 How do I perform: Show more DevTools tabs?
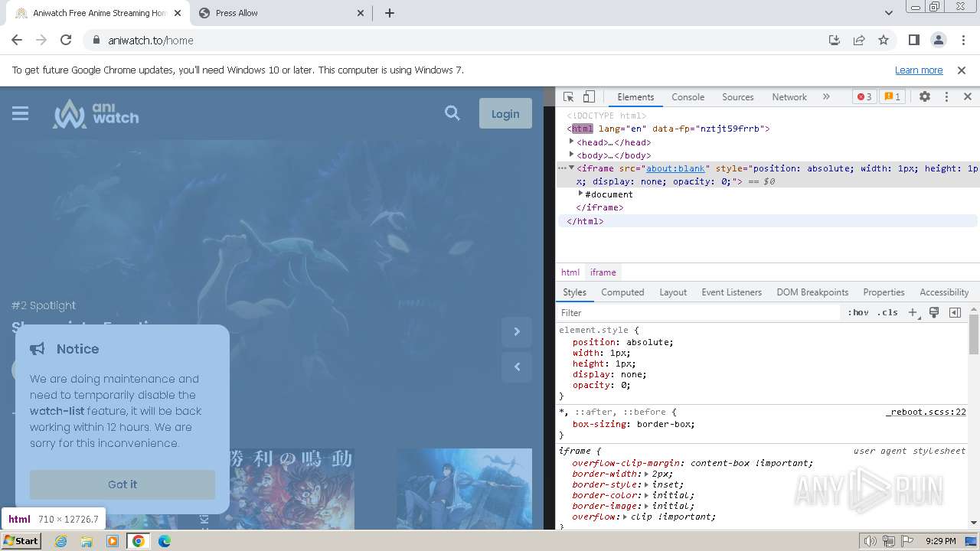826,97
